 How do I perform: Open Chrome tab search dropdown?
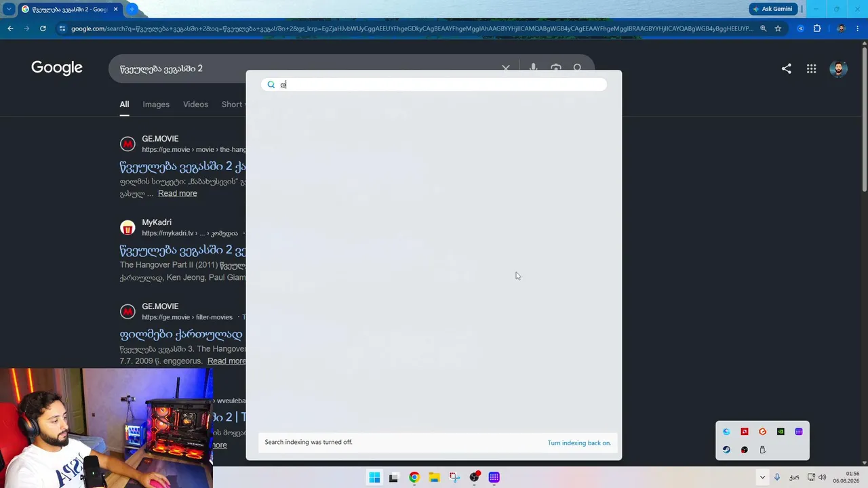tap(9, 9)
